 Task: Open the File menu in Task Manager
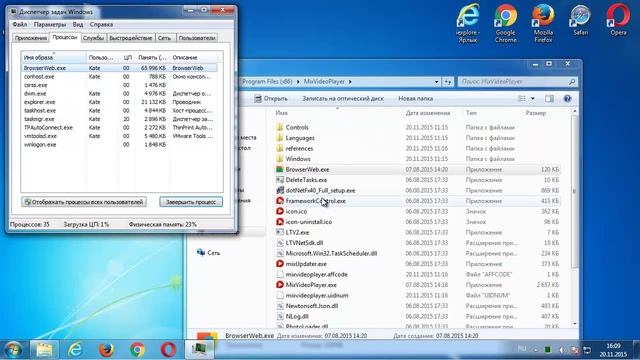point(20,24)
